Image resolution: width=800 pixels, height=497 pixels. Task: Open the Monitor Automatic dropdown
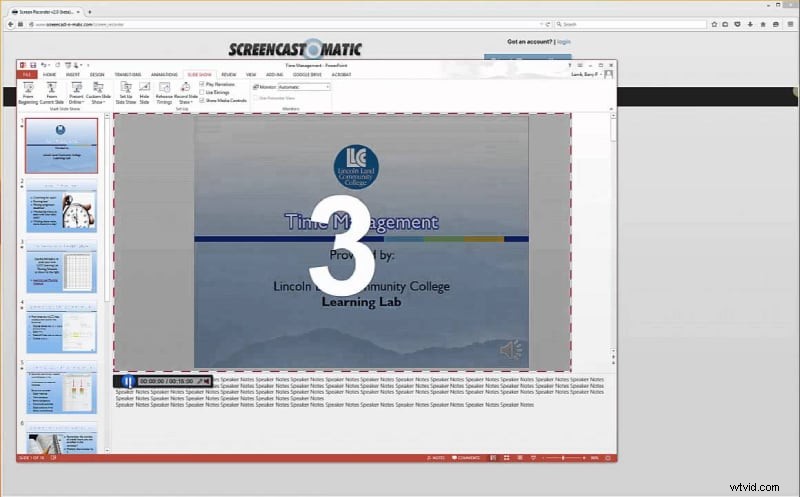[304, 87]
